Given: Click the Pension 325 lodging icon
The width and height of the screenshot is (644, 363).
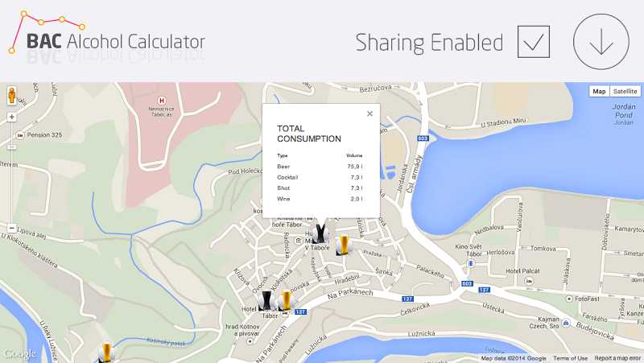Looking at the screenshot, I should (x=19, y=135).
